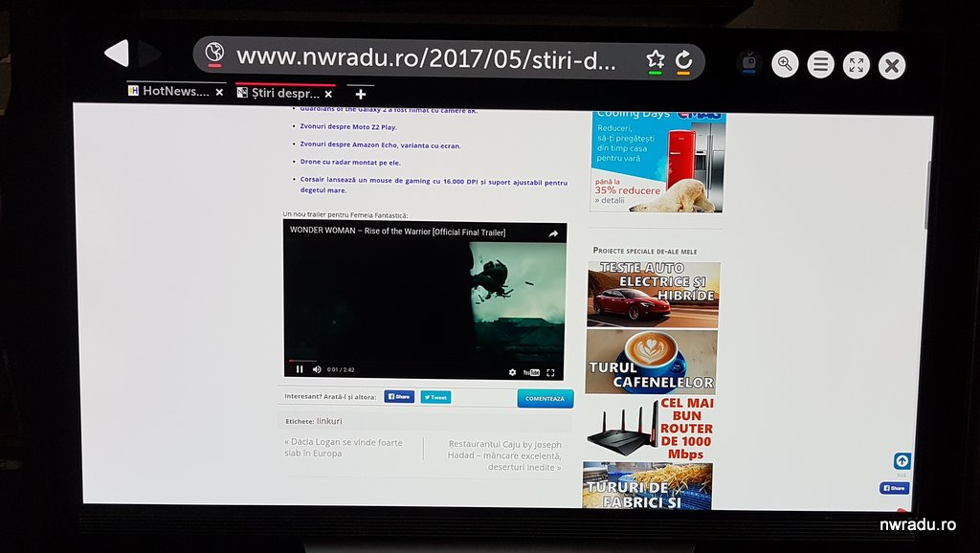The width and height of the screenshot is (980, 553).
Task: Bookmark the page with the star icon
Action: (x=655, y=60)
